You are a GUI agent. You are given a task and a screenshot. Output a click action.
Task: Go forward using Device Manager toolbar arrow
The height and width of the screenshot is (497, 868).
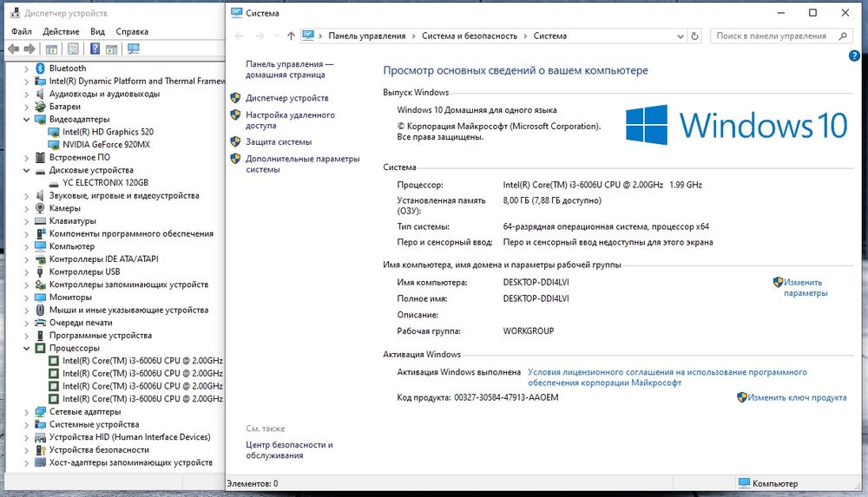pyautogui.click(x=30, y=49)
